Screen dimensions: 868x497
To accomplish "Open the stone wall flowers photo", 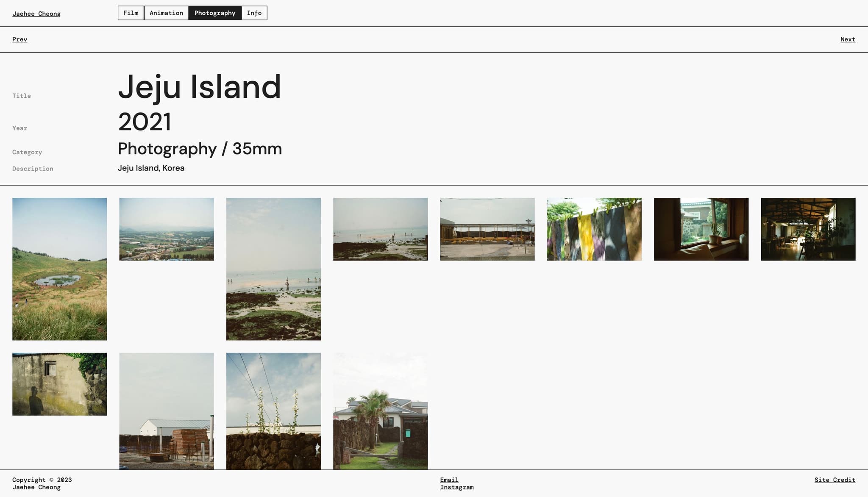I will point(273,411).
